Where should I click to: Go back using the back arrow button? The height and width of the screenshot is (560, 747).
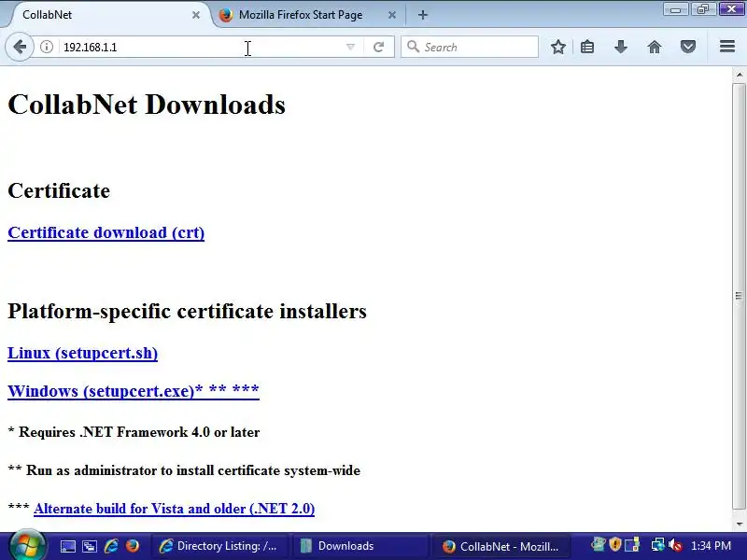[x=20, y=47]
